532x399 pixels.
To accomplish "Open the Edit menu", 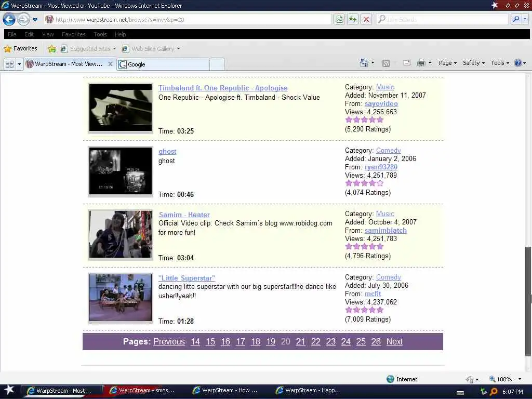I will click(29, 34).
